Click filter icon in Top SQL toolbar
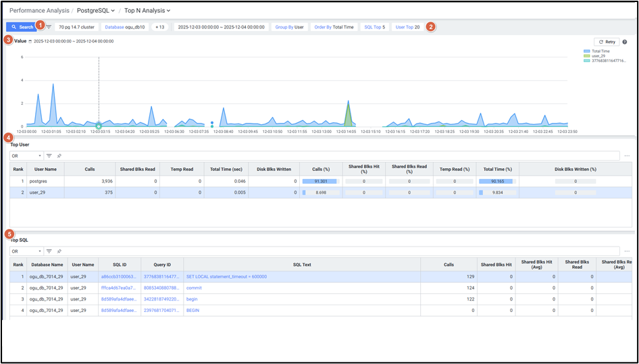 49,251
